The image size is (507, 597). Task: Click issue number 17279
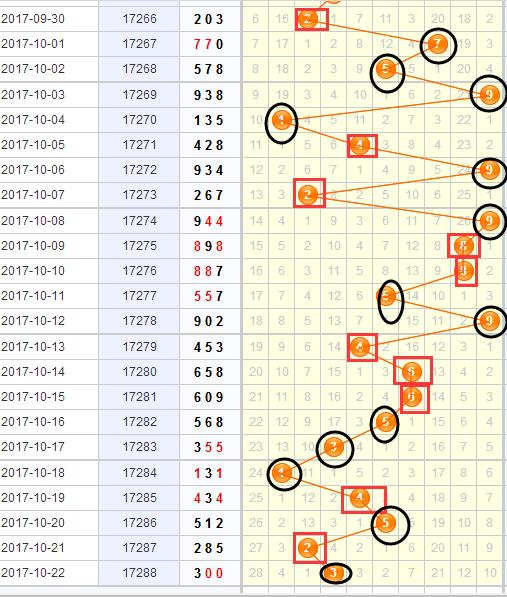point(139,346)
